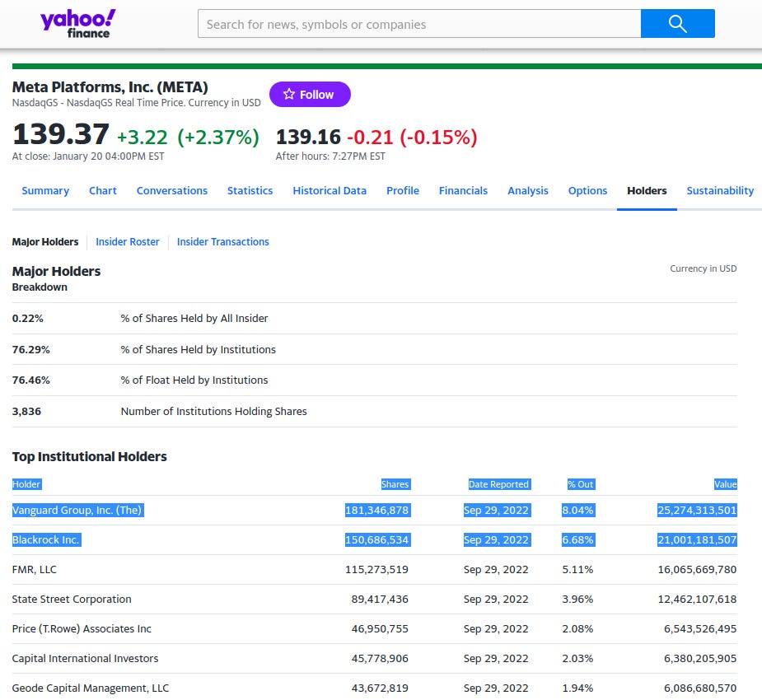Click the Blackrock Inc. holder name
762x700 pixels.
47,539
